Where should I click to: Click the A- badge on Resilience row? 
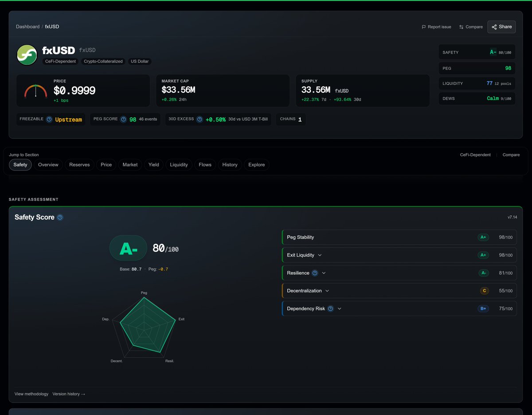[483, 273]
